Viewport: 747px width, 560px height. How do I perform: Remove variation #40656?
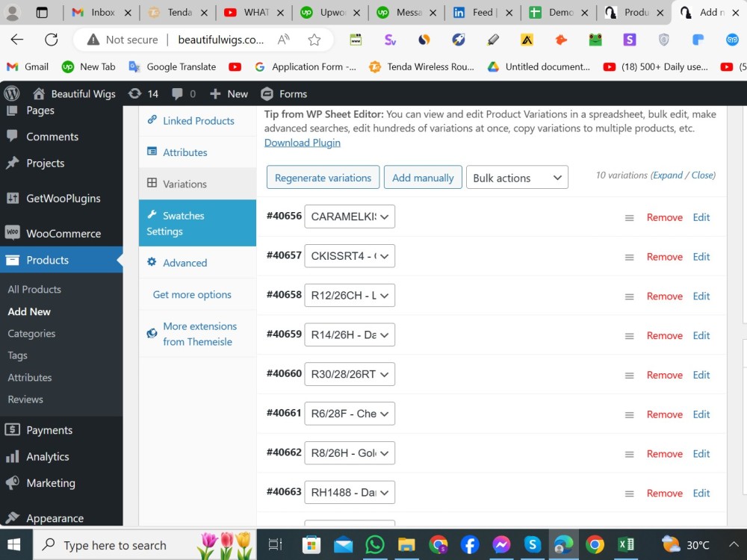pyautogui.click(x=665, y=217)
